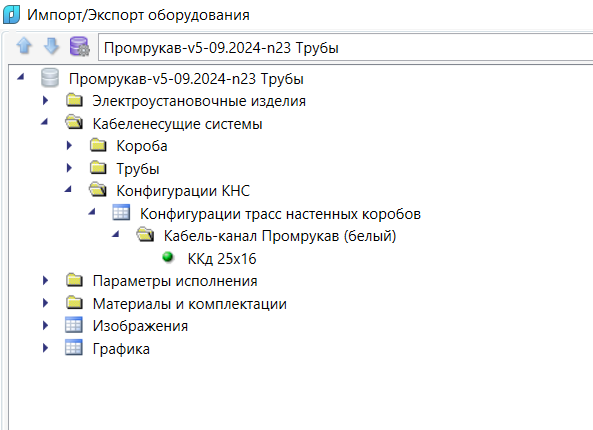The width and height of the screenshot is (593, 430).
Task: Click the folder icon next to Короба
Action: coord(98,145)
